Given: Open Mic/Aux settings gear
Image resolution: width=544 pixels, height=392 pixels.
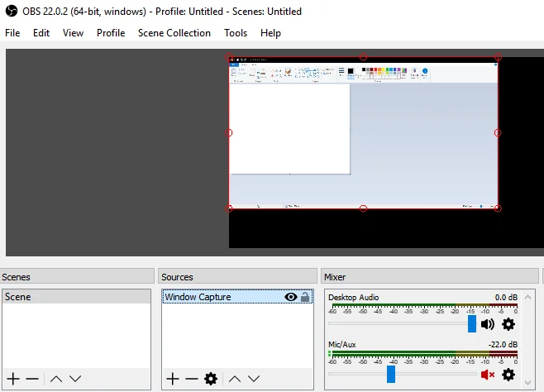Looking at the screenshot, I should pyautogui.click(x=508, y=375).
